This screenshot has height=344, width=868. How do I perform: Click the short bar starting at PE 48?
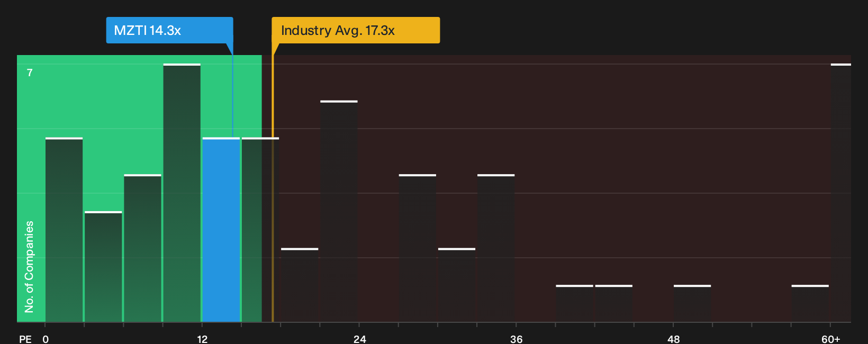click(692, 304)
